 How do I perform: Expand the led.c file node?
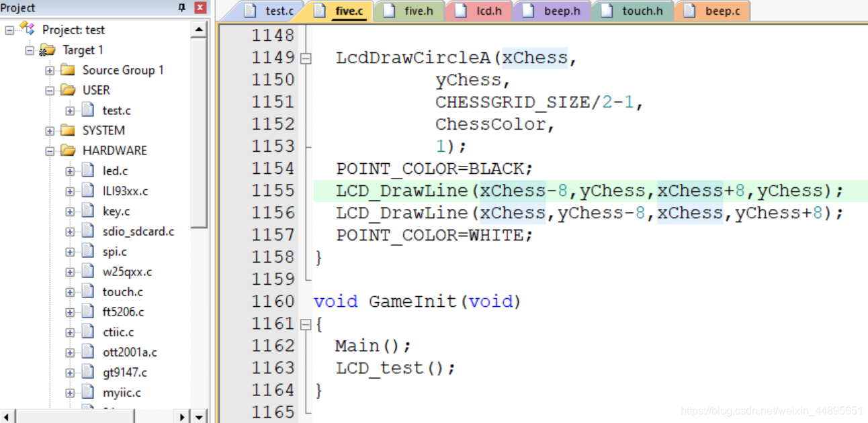point(70,171)
